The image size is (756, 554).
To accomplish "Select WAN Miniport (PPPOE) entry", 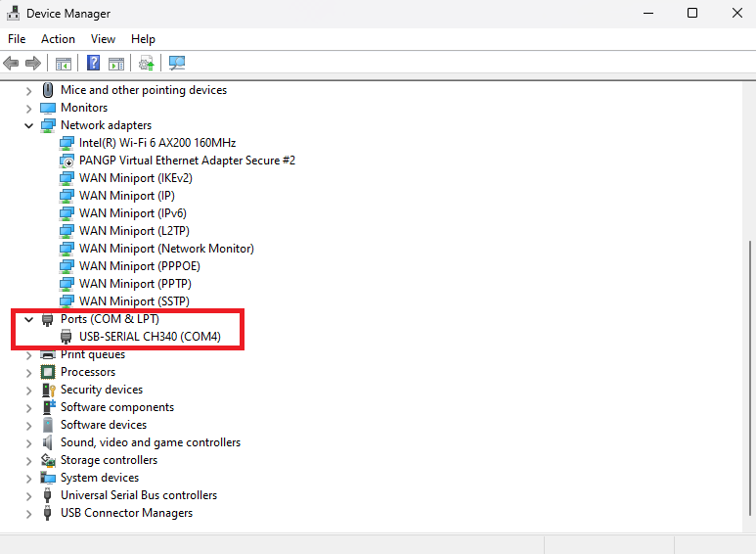I will pyautogui.click(x=139, y=266).
